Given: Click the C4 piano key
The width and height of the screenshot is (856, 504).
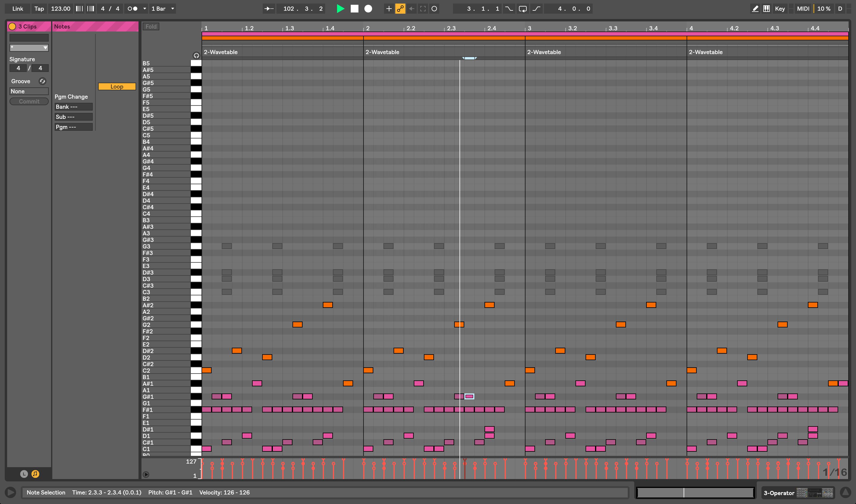Looking at the screenshot, I should tap(196, 214).
